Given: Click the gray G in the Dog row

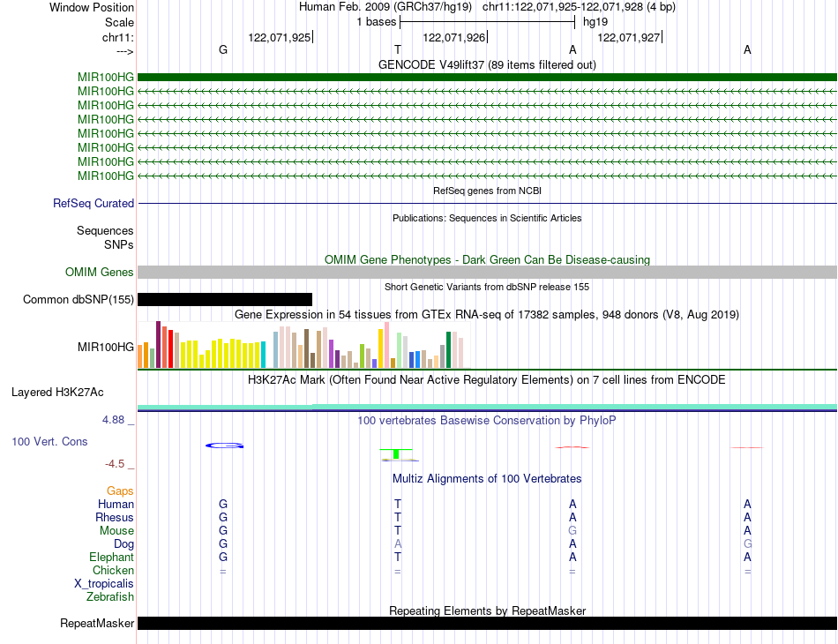Looking at the screenshot, I should [x=747, y=544].
